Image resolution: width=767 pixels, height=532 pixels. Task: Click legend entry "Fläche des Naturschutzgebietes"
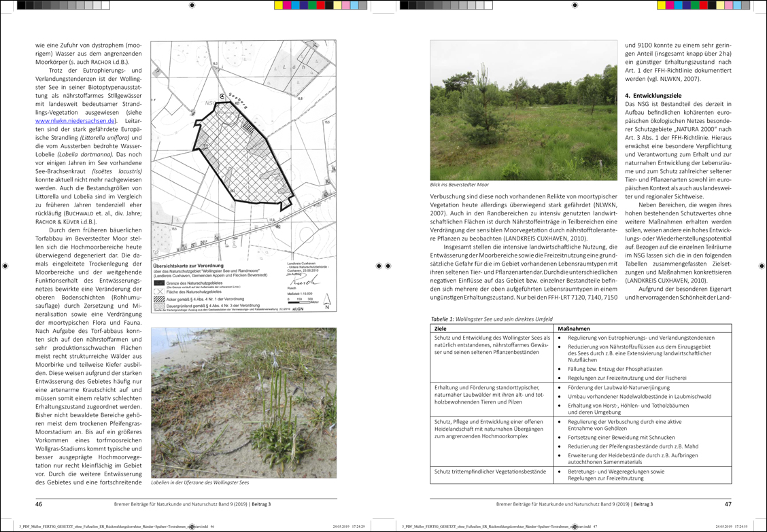click(195, 291)
